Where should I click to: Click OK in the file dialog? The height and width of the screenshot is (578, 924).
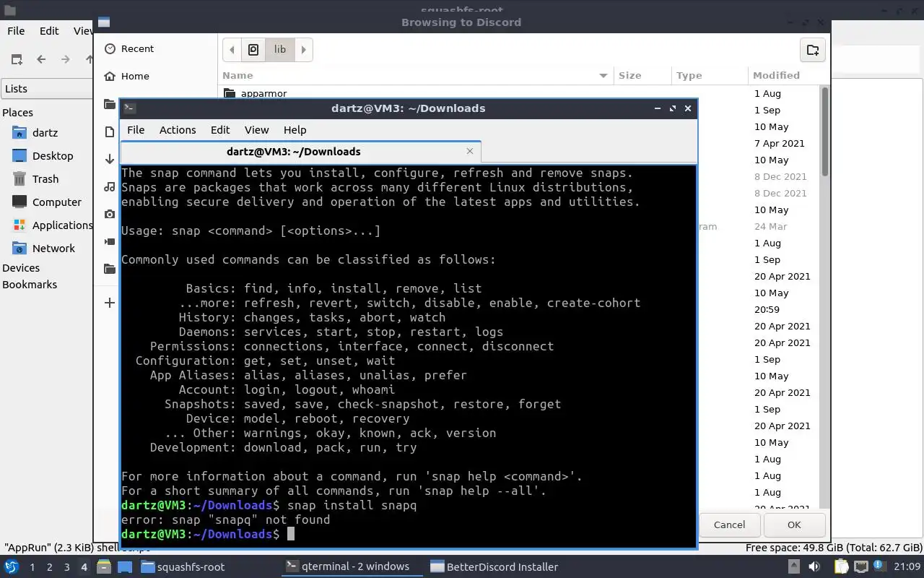[x=794, y=525]
